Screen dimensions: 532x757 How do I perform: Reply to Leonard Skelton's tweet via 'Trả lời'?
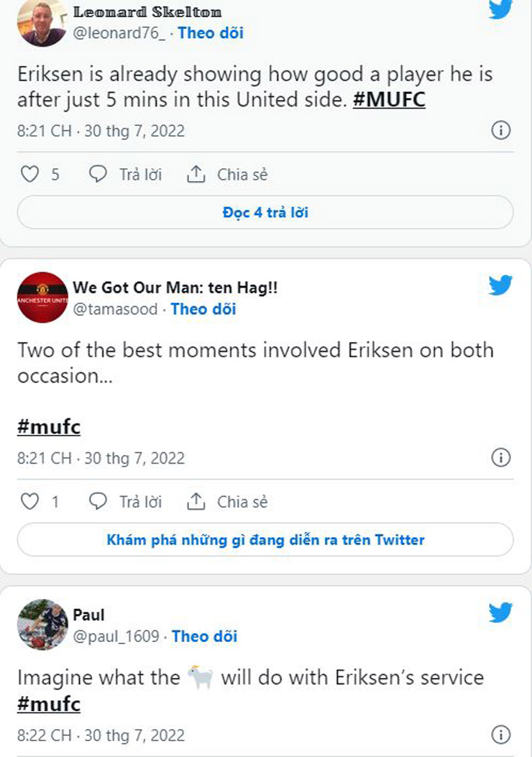(x=126, y=174)
